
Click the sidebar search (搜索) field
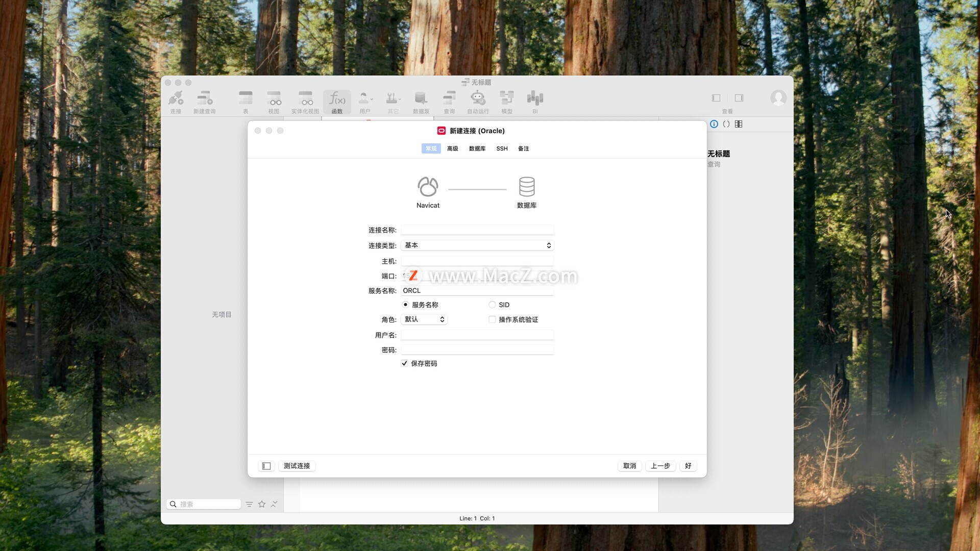click(204, 504)
